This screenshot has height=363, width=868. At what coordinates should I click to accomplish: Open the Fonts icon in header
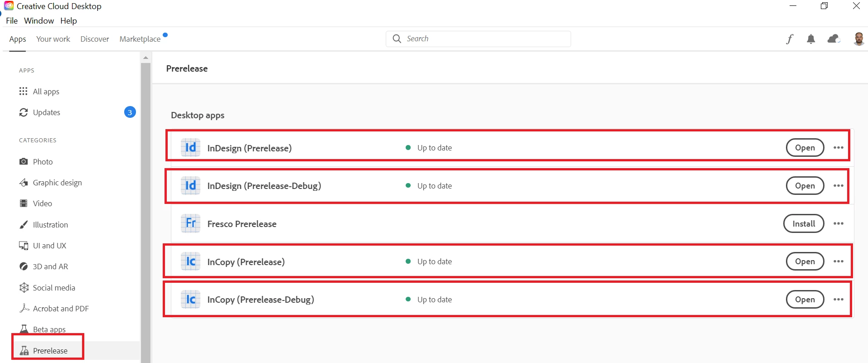pos(790,39)
